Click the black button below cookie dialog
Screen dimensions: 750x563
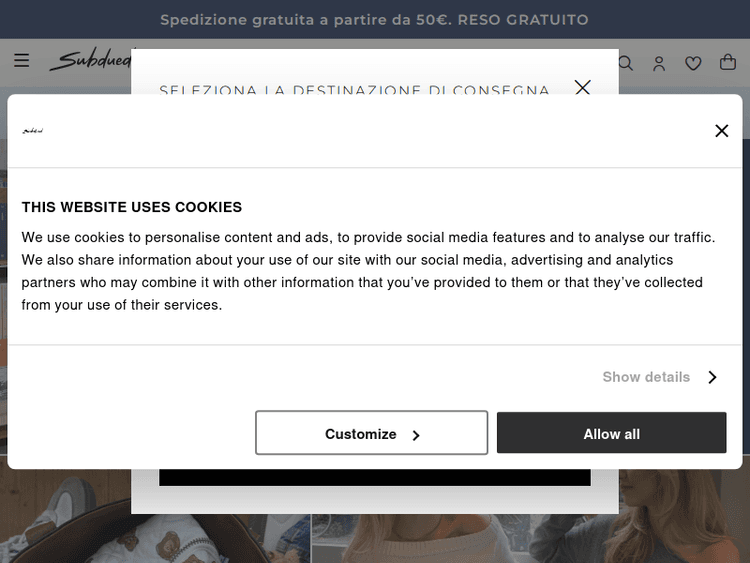point(374,477)
